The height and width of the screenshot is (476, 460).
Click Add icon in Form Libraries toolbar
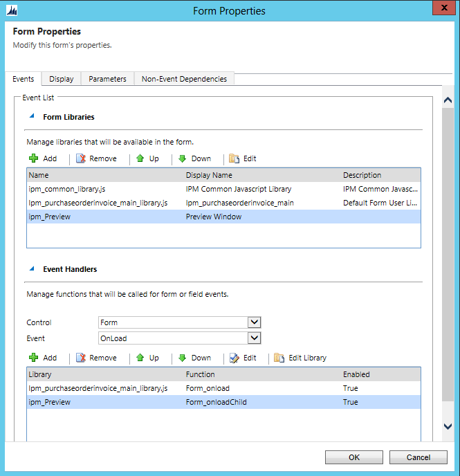pos(33,158)
